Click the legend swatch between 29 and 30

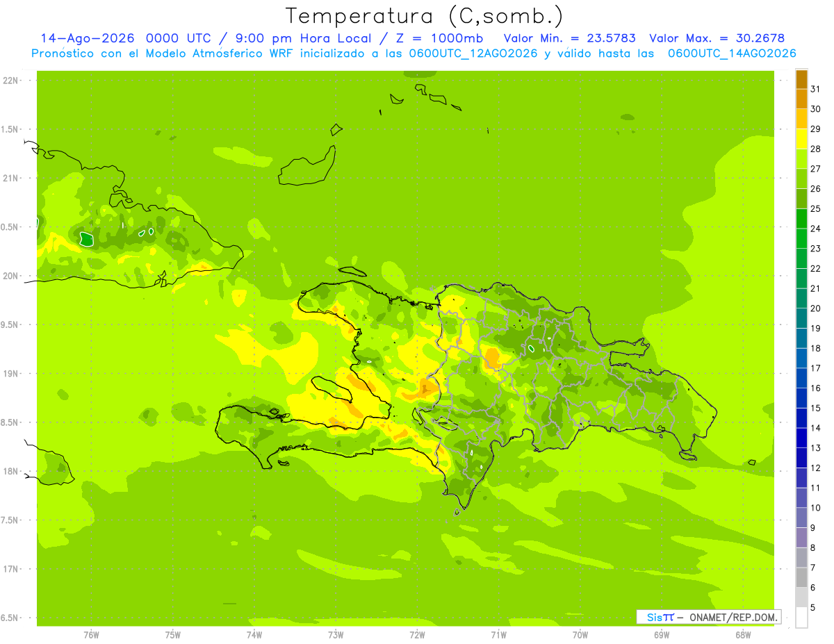801,119
